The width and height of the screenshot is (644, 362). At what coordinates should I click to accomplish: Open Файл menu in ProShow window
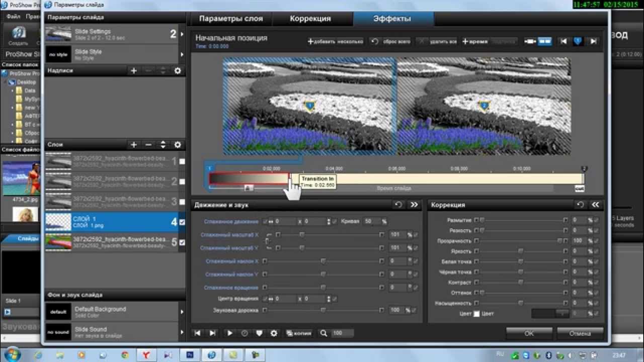pos(14,17)
